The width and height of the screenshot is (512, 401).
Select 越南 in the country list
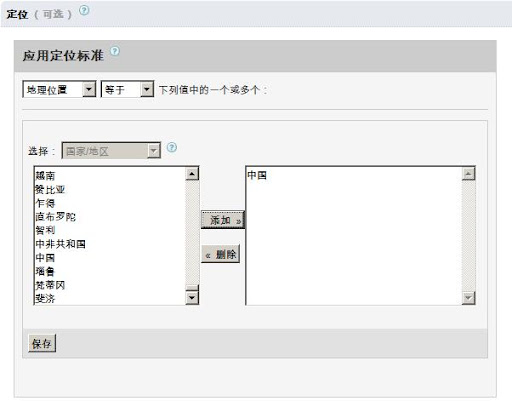pyautogui.click(x=110, y=175)
